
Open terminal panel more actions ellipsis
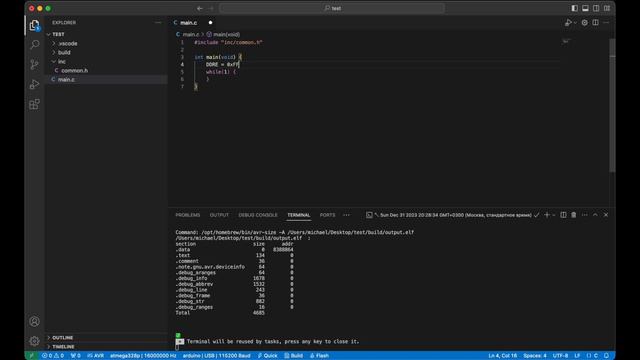584,215
